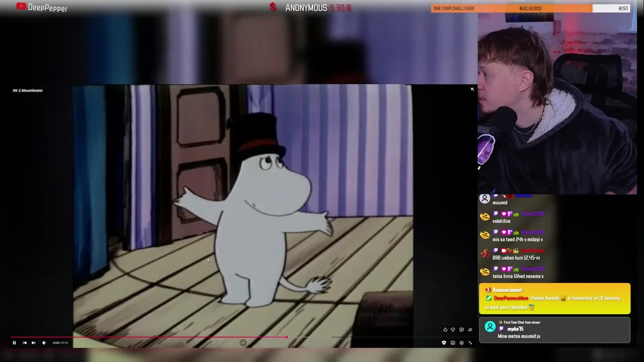The height and width of the screenshot is (362, 644).
Task: Click the icon at the player's top-right corner
Action: (472, 89)
